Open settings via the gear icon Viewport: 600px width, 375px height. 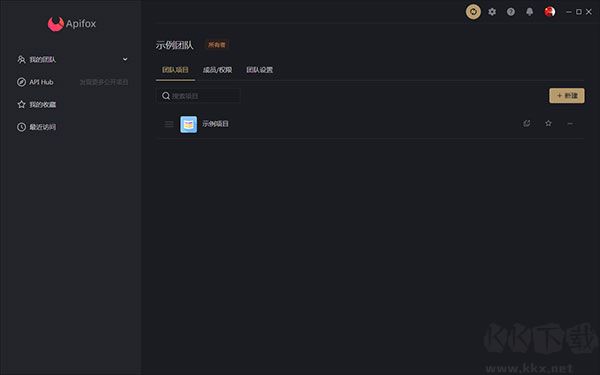pyautogui.click(x=492, y=12)
